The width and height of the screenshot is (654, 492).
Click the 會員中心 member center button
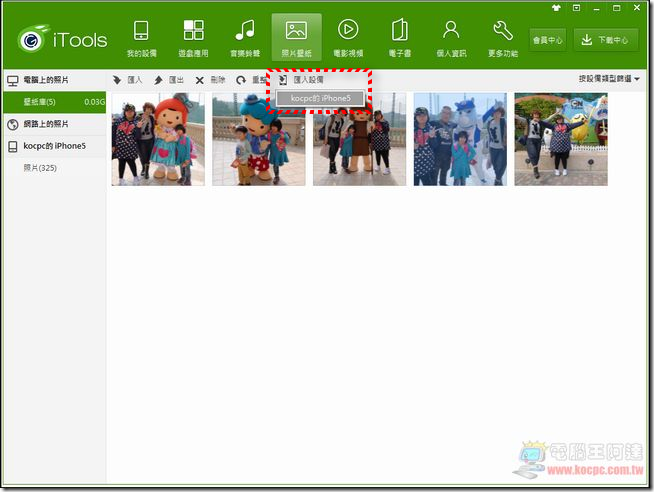[x=547, y=40]
